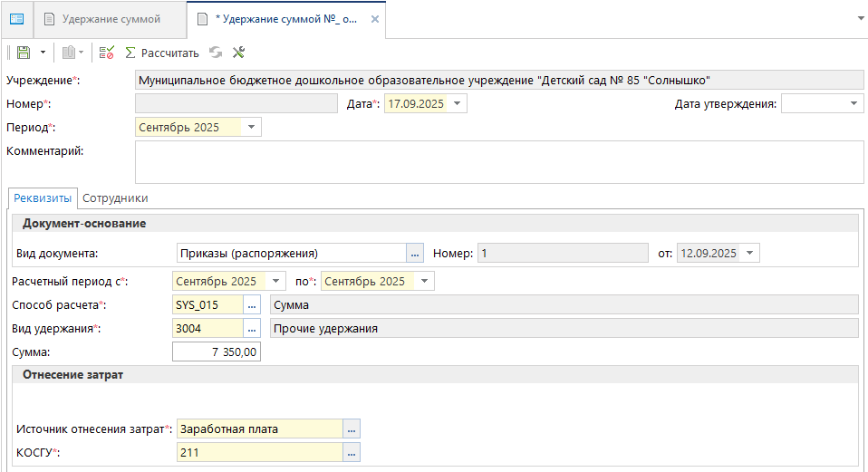Click ellipsis button beside Вид документа
Image resolution: width=868 pixels, height=472 pixels.
(415, 253)
